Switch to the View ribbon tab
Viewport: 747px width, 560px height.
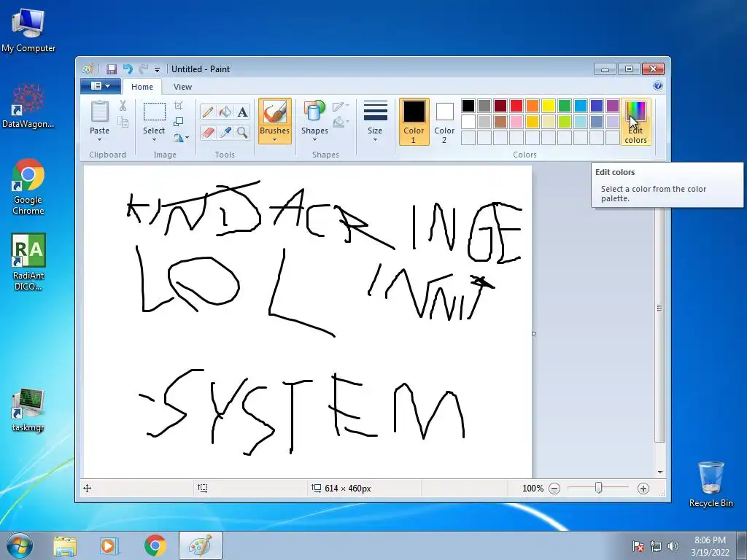coord(182,87)
